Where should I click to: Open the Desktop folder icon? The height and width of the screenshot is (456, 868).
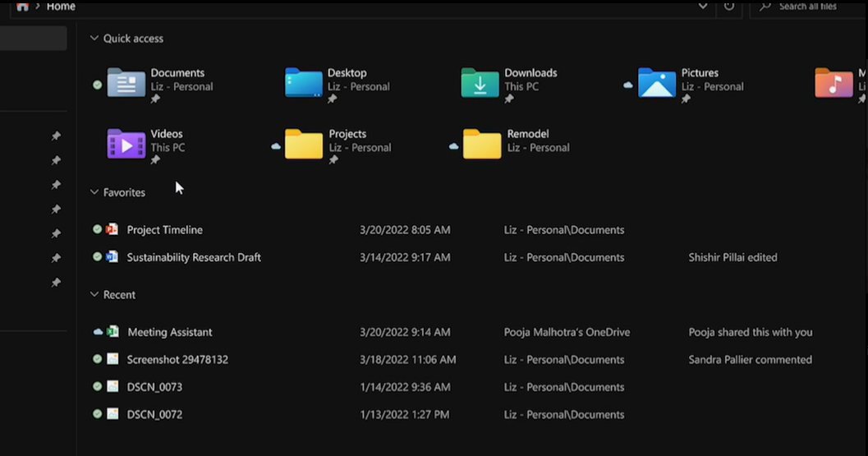(x=304, y=83)
